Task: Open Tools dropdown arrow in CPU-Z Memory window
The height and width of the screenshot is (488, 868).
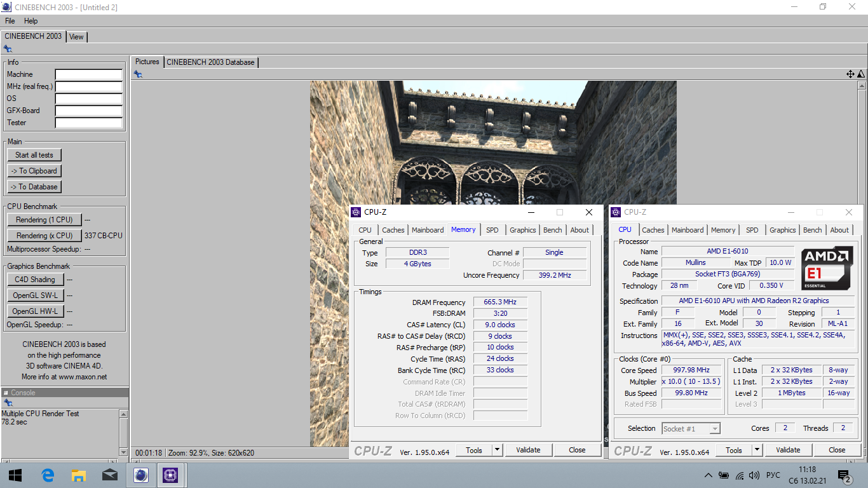Action: pyautogui.click(x=497, y=450)
